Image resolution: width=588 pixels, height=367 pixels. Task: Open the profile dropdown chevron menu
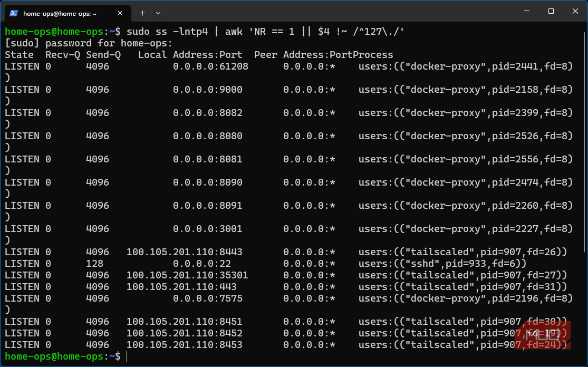tap(158, 13)
